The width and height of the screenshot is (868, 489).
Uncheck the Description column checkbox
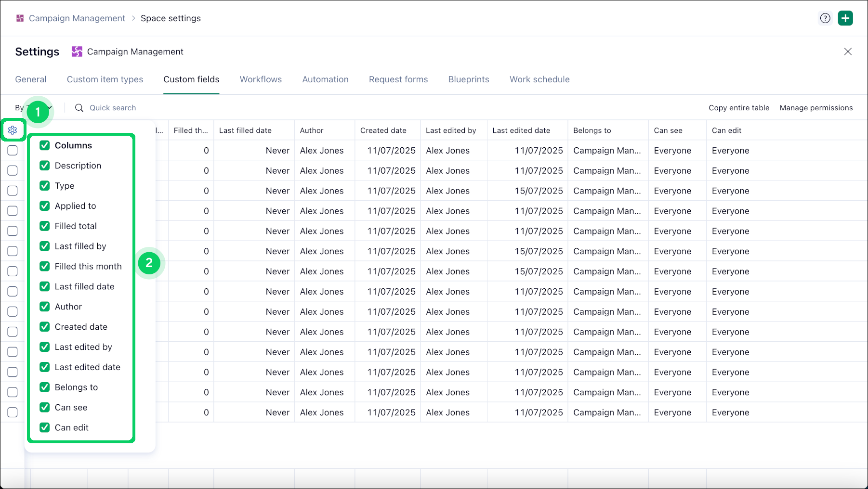coord(45,166)
